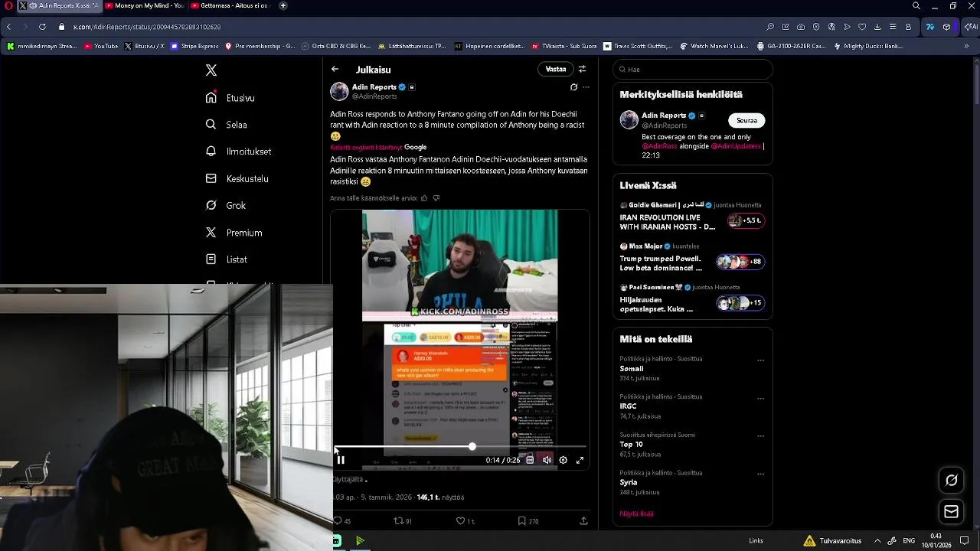Screen dimensions: 980x551
Task: Switch to Gettomasa YouTube tab
Action: click(230, 5)
